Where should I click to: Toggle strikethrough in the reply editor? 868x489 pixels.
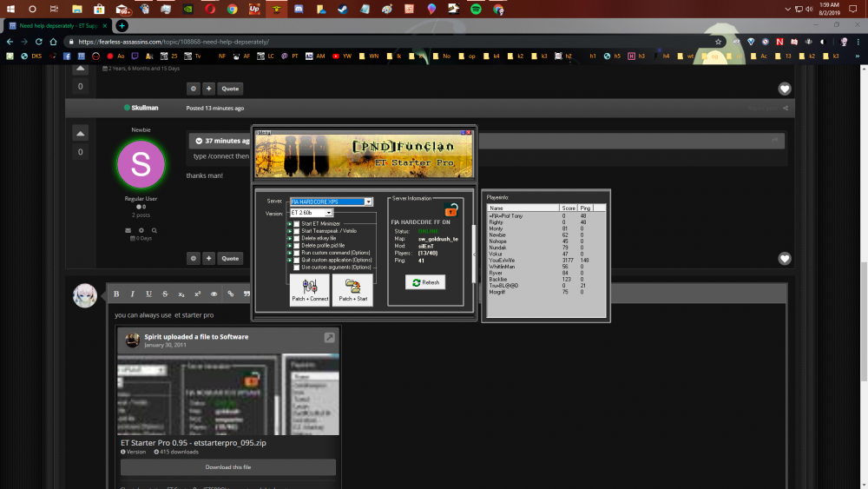pyautogui.click(x=165, y=294)
